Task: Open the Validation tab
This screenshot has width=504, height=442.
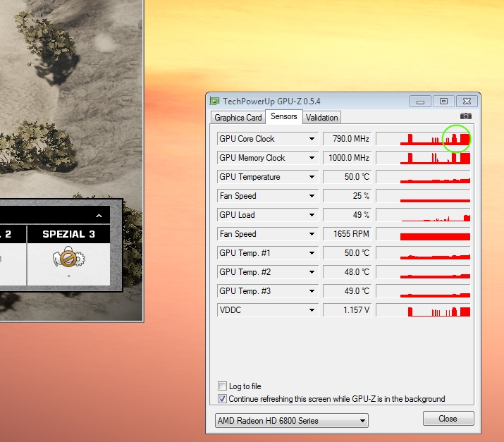Action: (x=321, y=118)
